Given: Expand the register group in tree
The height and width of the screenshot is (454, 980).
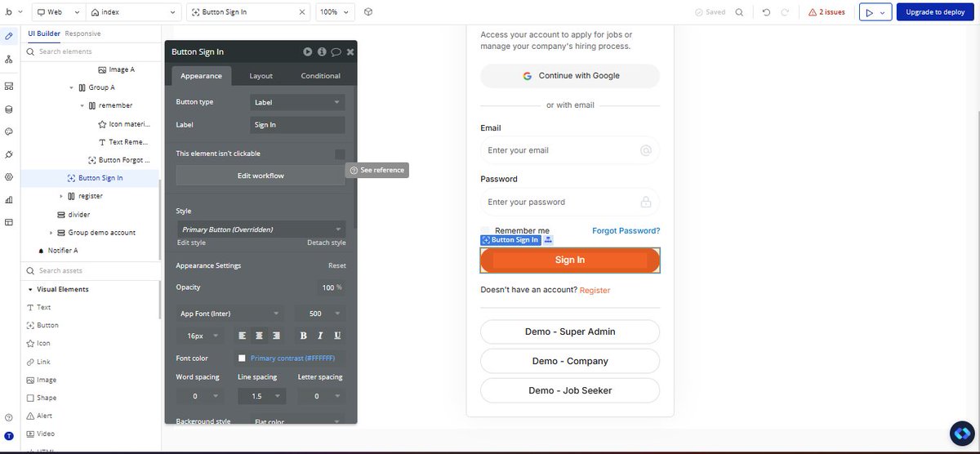Looking at the screenshot, I should [x=61, y=196].
